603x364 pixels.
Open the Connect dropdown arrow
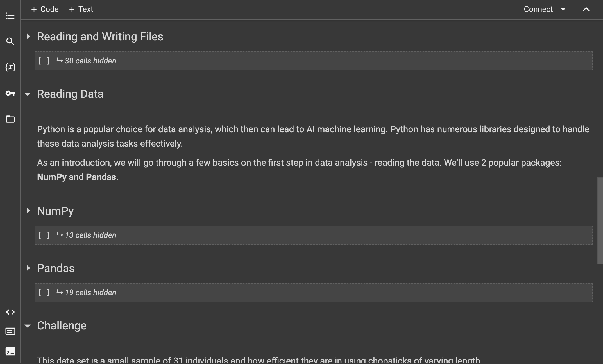tap(563, 9)
